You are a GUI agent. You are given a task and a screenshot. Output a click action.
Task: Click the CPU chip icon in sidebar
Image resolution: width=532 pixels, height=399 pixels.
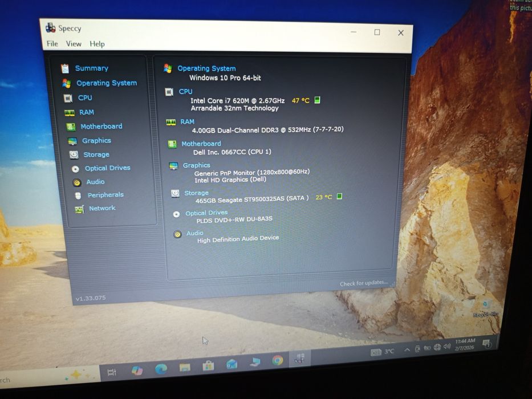(68, 98)
